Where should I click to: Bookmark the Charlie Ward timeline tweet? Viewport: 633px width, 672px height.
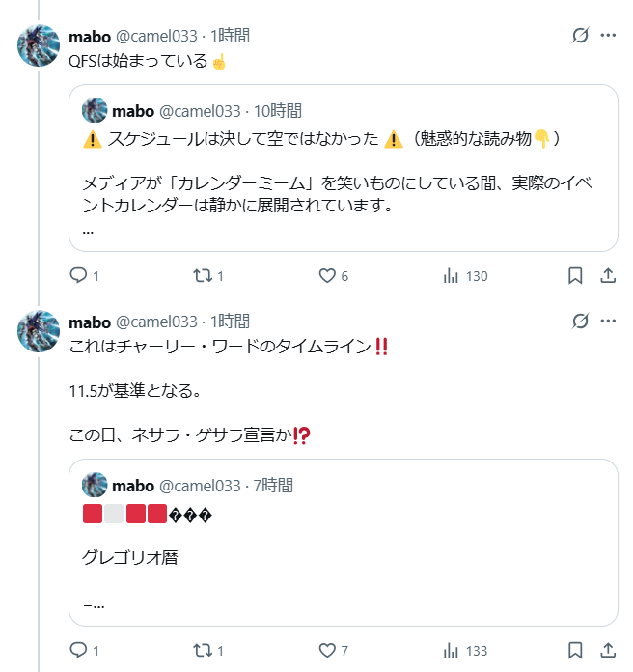point(575,651)
